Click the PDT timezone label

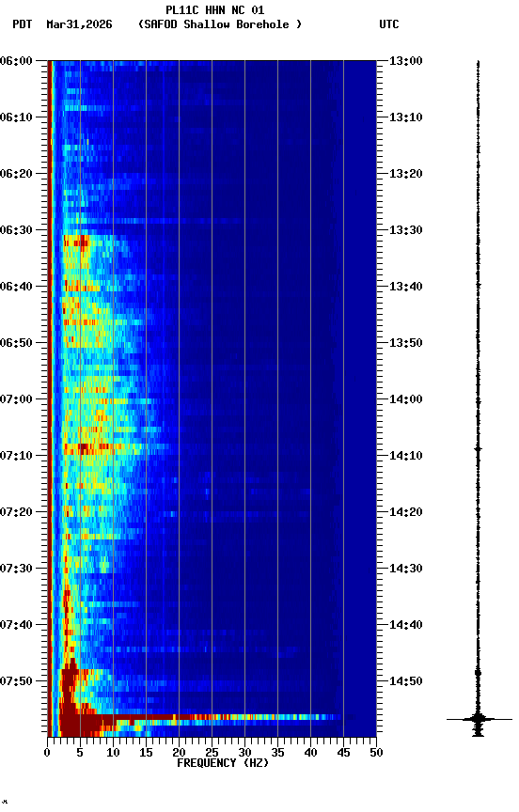tap(23, 24)
